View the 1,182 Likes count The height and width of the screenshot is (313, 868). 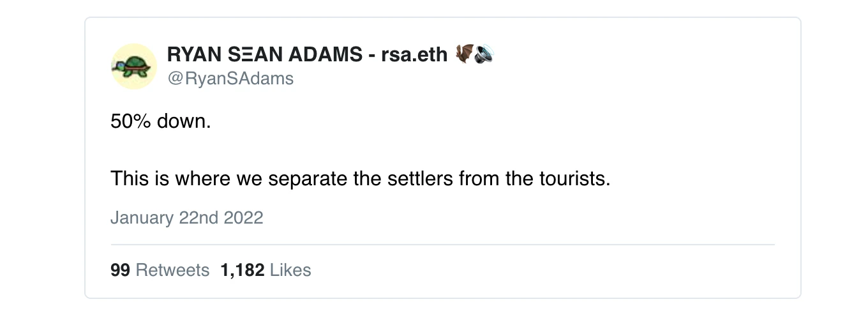pyautogui.click(x=266, y=270)
